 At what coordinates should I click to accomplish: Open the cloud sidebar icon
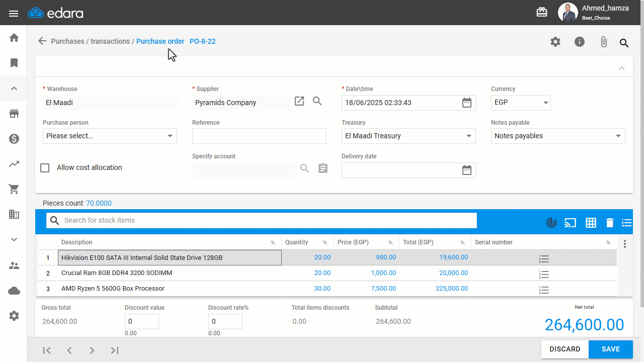(14, 291)
